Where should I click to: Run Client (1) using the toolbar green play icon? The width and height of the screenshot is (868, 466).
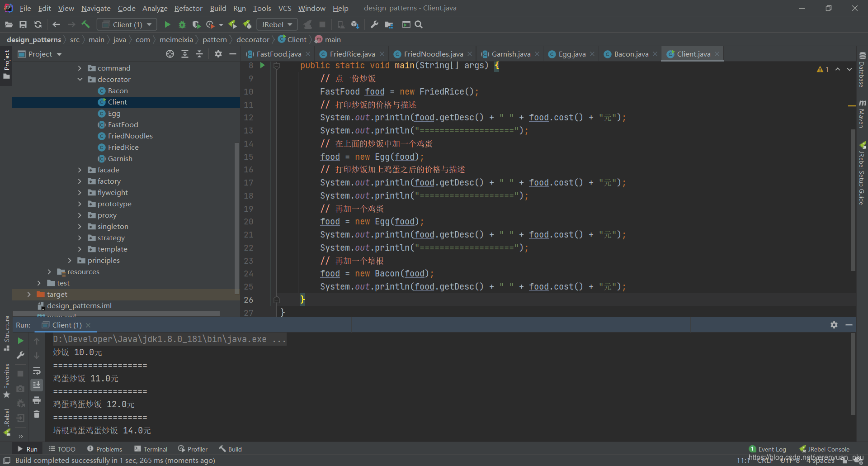coord(167,24)
